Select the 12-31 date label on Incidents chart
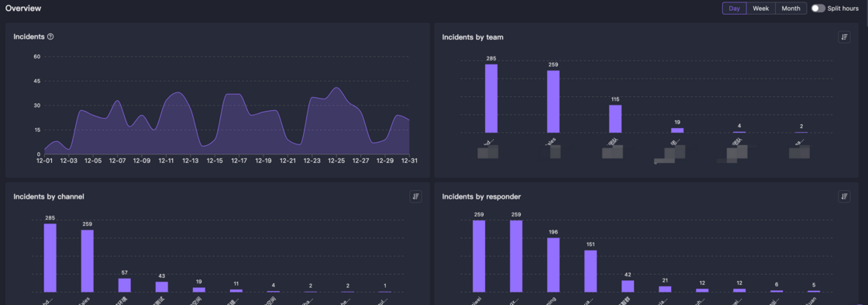 (409, 161)
